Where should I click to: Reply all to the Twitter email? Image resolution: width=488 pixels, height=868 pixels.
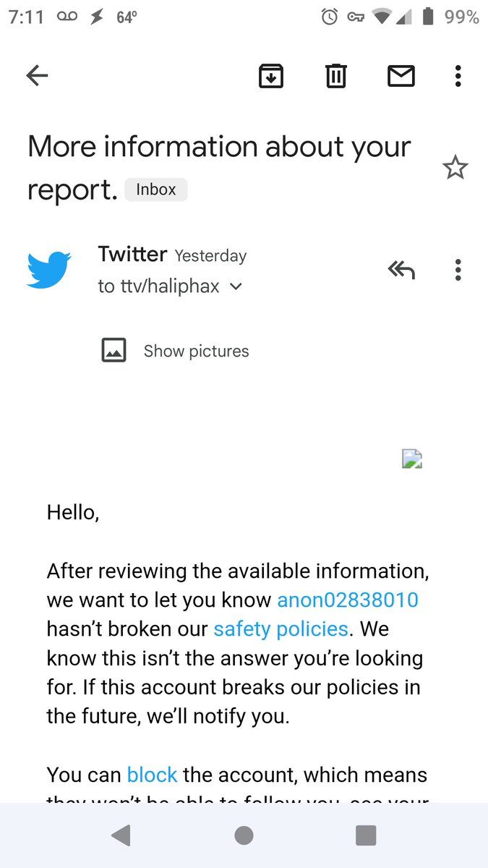coord(401,270)
